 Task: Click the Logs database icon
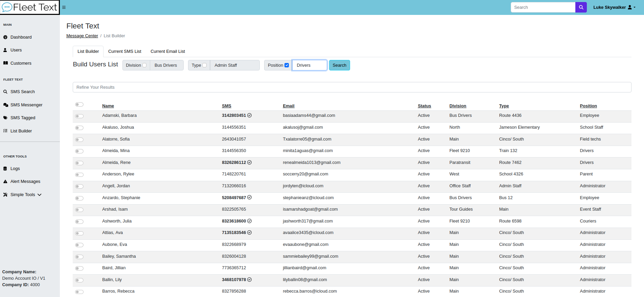coord(5,169)
